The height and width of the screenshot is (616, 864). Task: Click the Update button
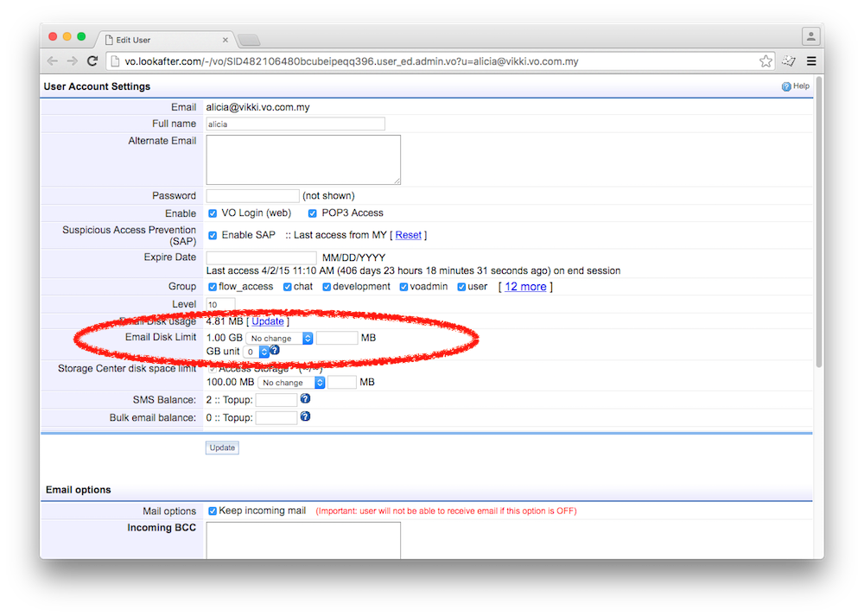coord(222,448)
